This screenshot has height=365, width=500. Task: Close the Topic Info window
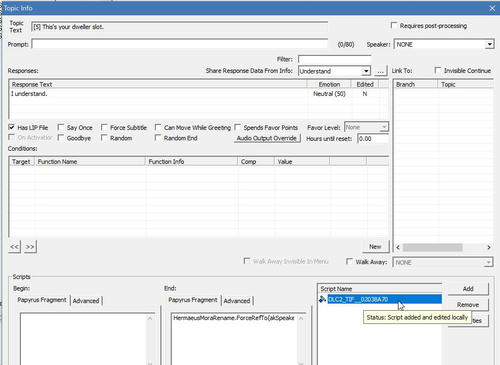pos(492,8)
